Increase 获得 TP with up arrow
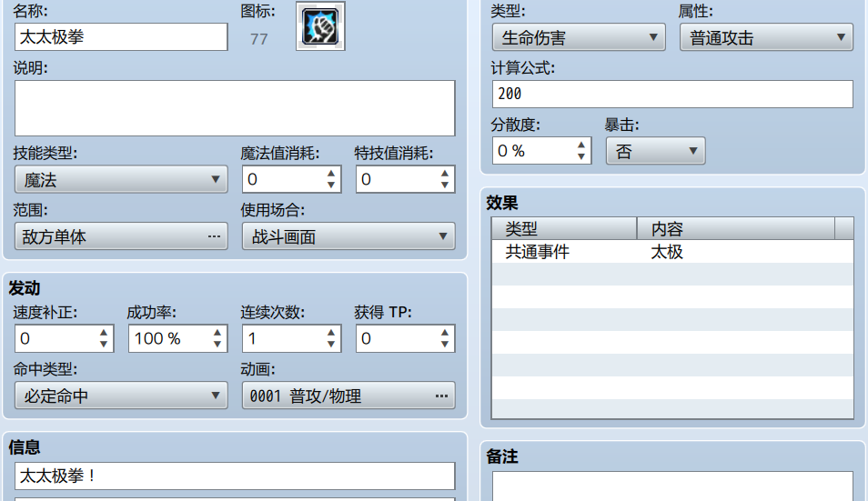868x501 pixels. (445, 333)
